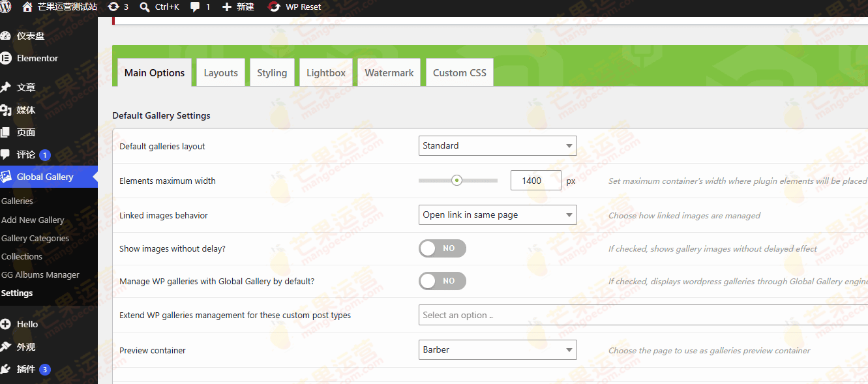The height and width of the screenshot is (384, 868).
Task: Open the WP Reset icon
Action: tap(275, 7)
